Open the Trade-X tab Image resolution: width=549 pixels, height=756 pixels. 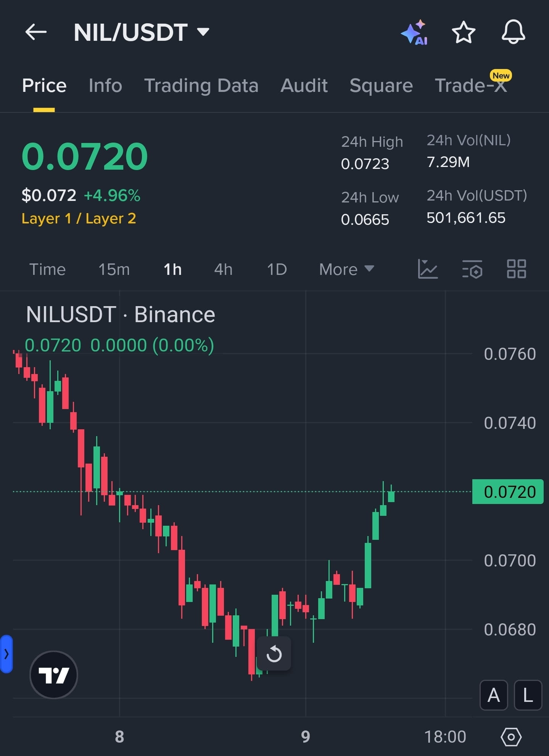point(471,85)
